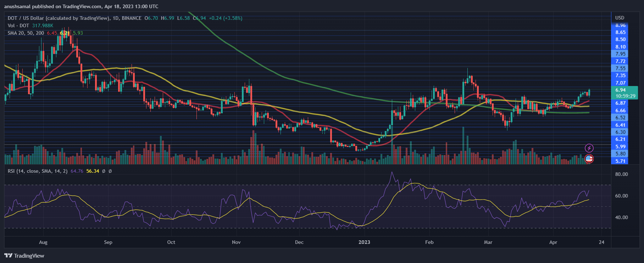Open the TradingView logo link
The height and width of the screenshot is (263, 644).
[24, 256]
